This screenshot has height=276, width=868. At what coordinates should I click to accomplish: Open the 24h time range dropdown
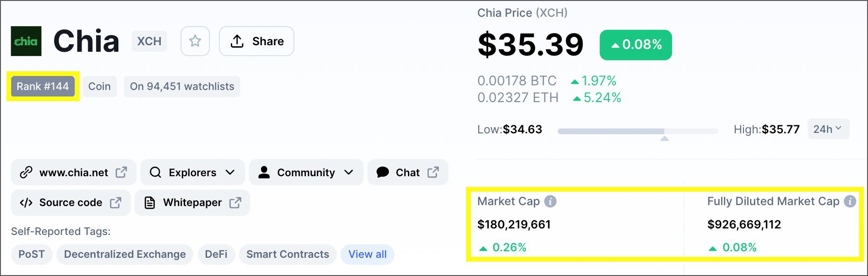click(x=828, y=129)
